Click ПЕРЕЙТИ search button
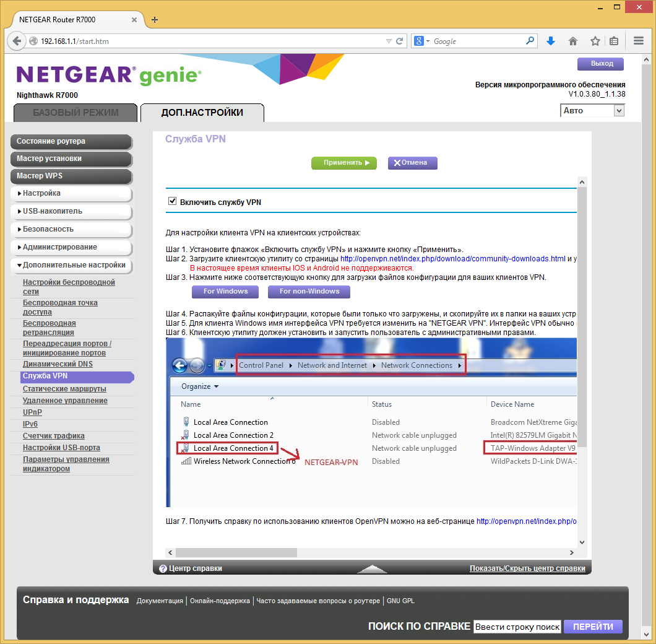 (x=593, y=627)
